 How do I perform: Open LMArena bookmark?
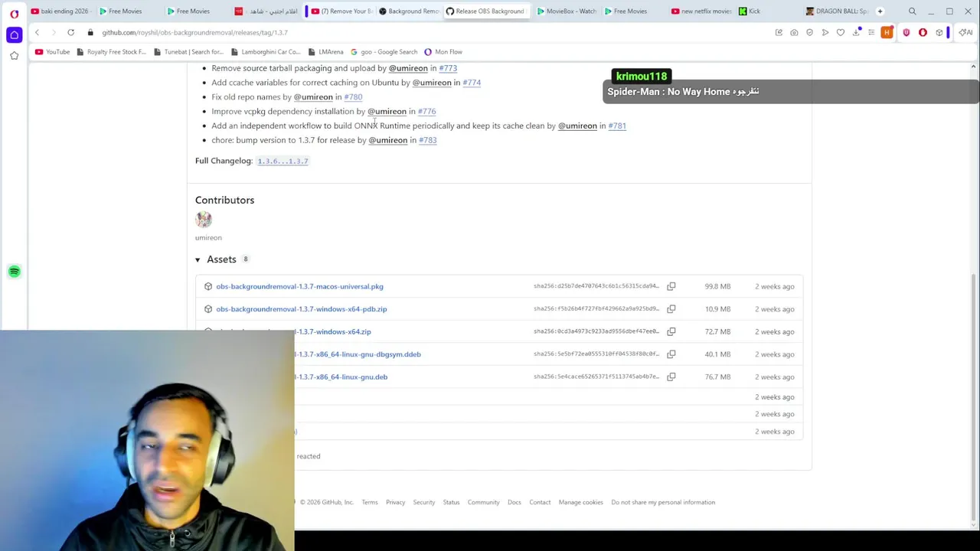coord(325,52)
